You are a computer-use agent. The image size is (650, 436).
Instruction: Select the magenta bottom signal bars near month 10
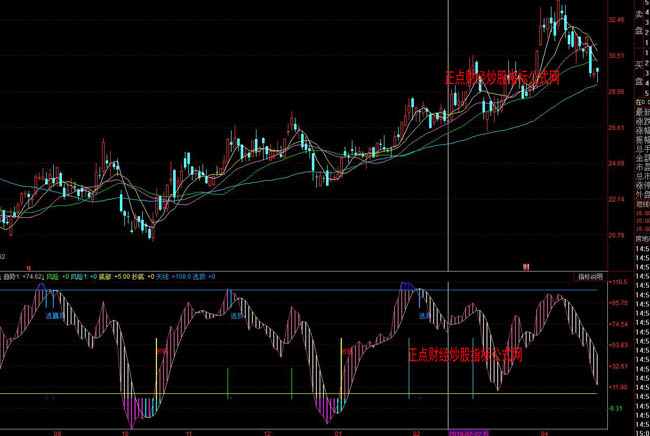[x=136, y=406]
